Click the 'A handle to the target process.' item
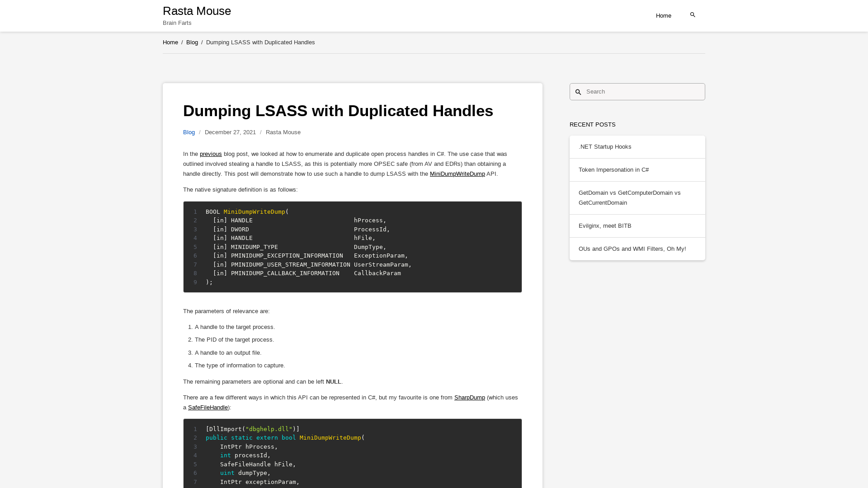868x488 pixels. pos(235,327)
